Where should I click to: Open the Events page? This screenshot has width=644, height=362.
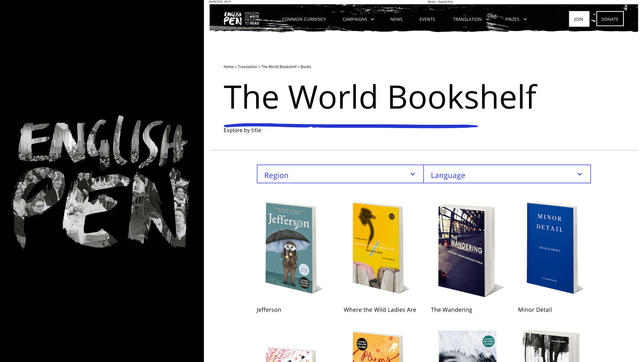click(427, 19)
